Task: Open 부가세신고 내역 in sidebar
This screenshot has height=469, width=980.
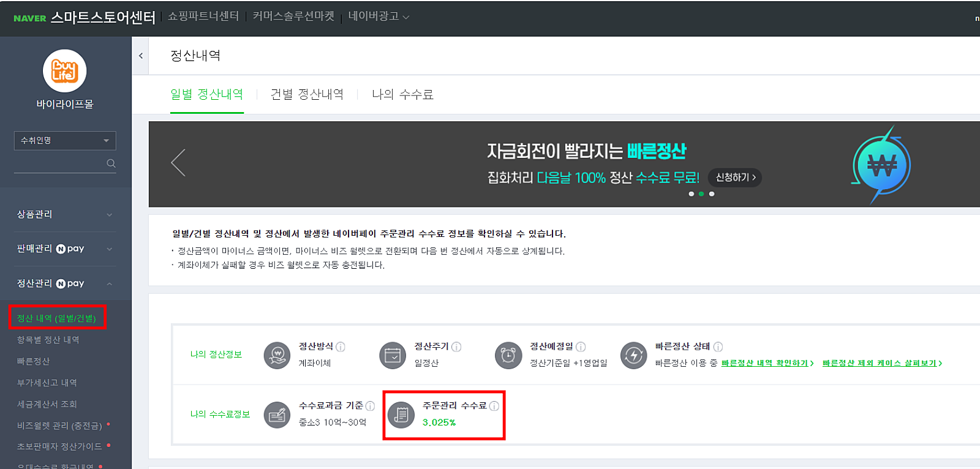Action: pyautogui.click(x=47, y=383)
